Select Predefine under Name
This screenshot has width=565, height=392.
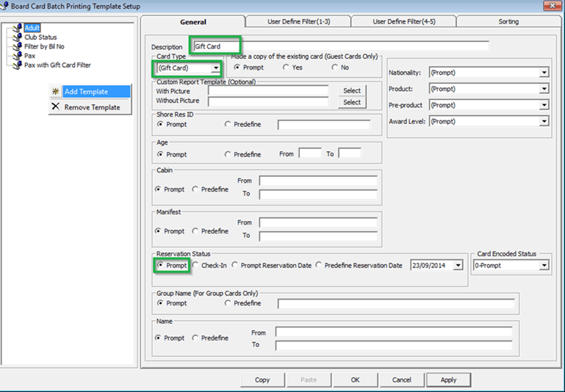coord(195,338)
